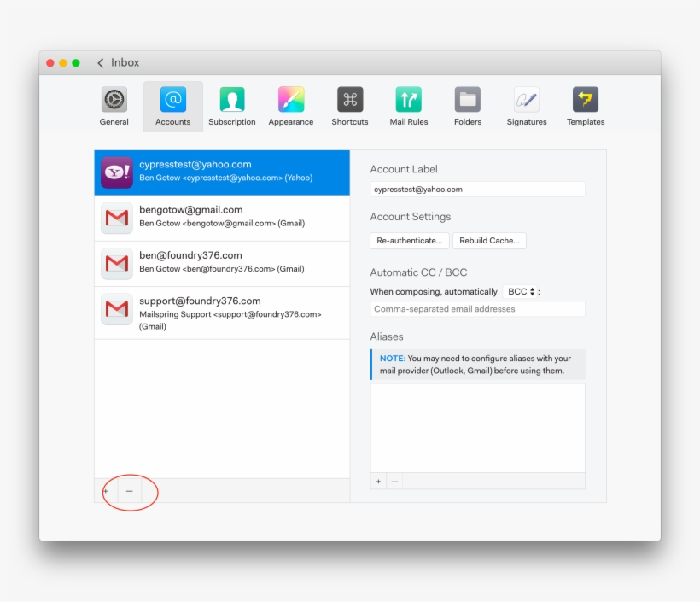The height and width of the screenshot is (602, 700).
Task: Open the General preferences tab
Action: (114, 106)
